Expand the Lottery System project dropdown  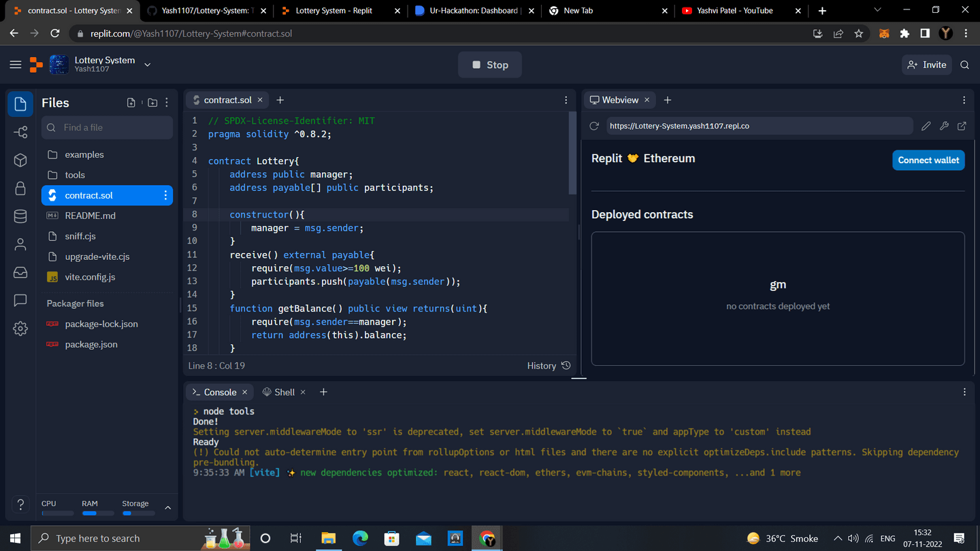pos(148,65)
